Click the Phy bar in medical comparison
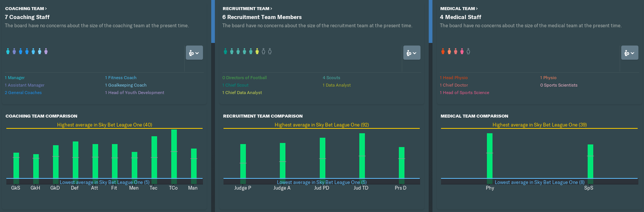644x212 pixels. (x=490, y=156)
